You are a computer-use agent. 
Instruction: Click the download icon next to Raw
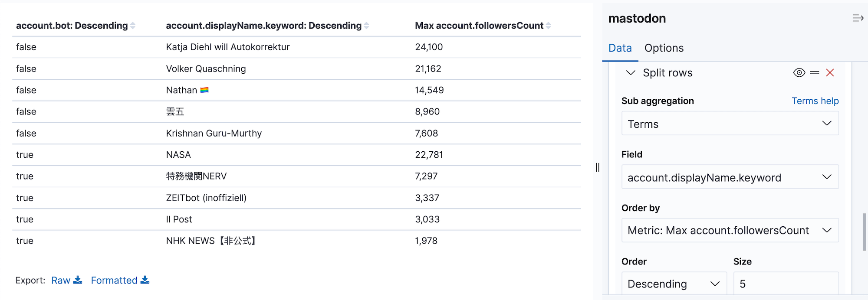tap(78, 280)
